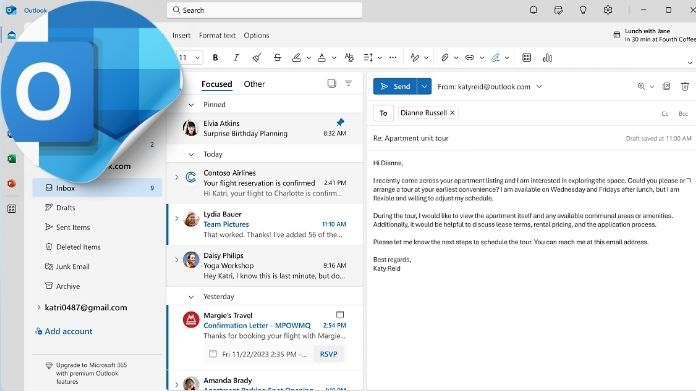Open Excel app in the sidebar
This screenshot has height=391, width=696.
(x=12, y=158)
